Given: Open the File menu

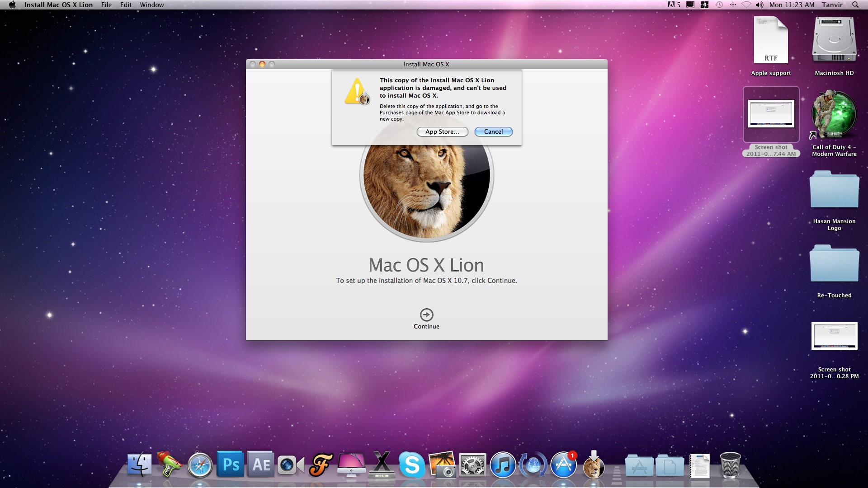Looking at the screenshot, I should [x=107, y=5].
